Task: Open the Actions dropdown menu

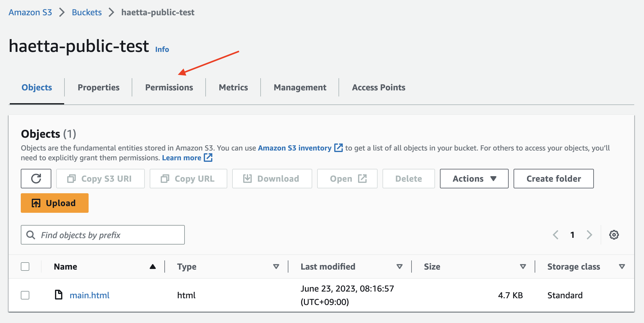Action: click(474, 179)
